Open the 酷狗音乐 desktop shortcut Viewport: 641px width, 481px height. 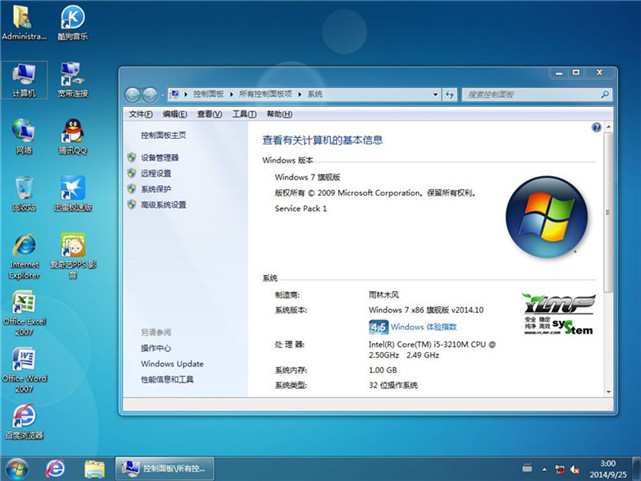pyautogui.click(x=72, y=22)
